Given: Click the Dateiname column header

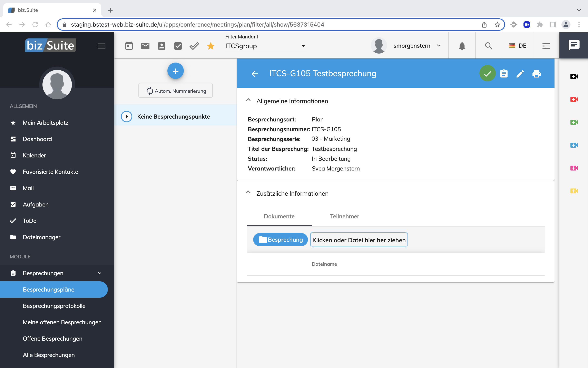Looking at the screenshot, I should coord(324,264).
